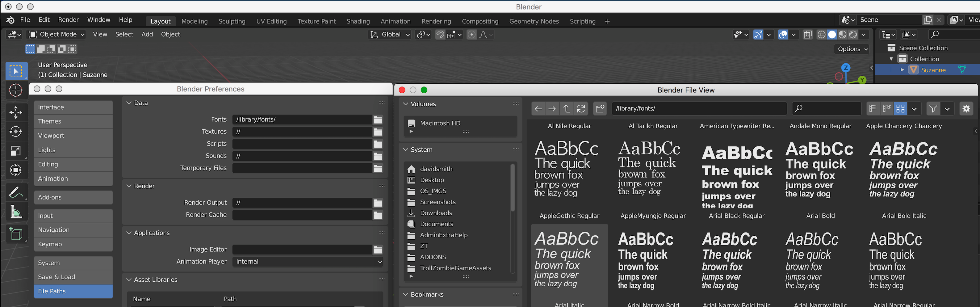Image resolution: width=980 pixels, height=307 pixels.
Task: Click folder icon next to Temporary Files
Action: pos(378,168)
